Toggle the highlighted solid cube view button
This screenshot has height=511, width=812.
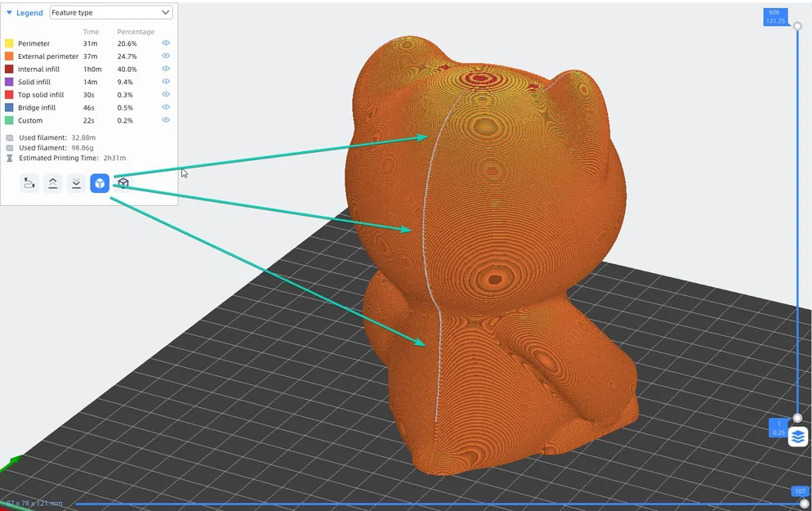click(100, 183)
